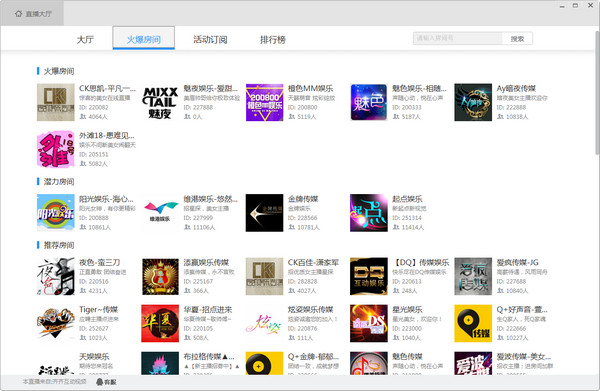
Task: Select the 维港娱乐 room logo
Action: [160, 213]
